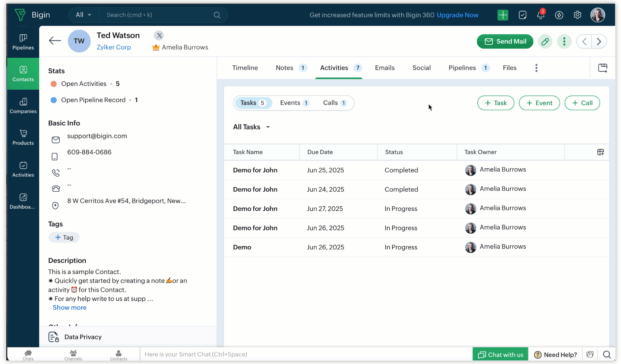
Task: Open Contacts in the bottom bar
Action: coord(118,355)
